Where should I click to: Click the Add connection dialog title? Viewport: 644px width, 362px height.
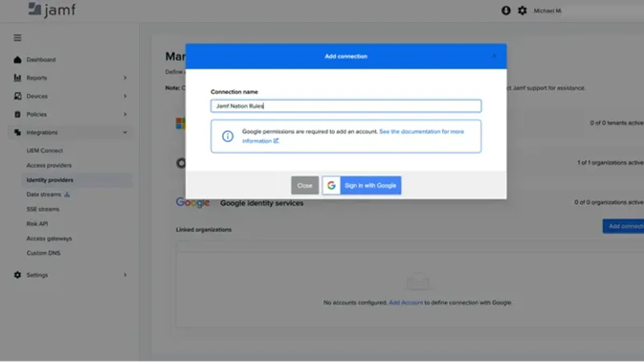click(x=346, y=56)
